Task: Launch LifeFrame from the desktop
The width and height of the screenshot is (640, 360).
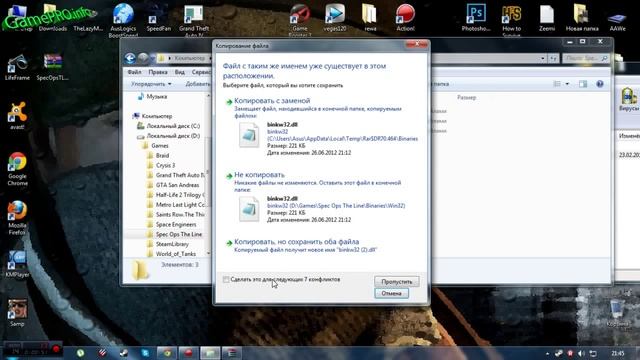Action: pos(17,67)
